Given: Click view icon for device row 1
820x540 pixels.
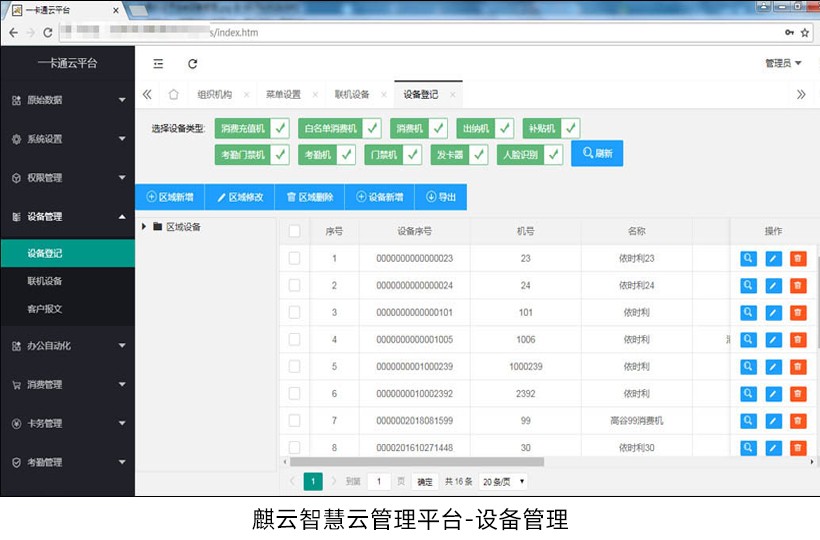Looking at the screenshot, I should 748,258.
